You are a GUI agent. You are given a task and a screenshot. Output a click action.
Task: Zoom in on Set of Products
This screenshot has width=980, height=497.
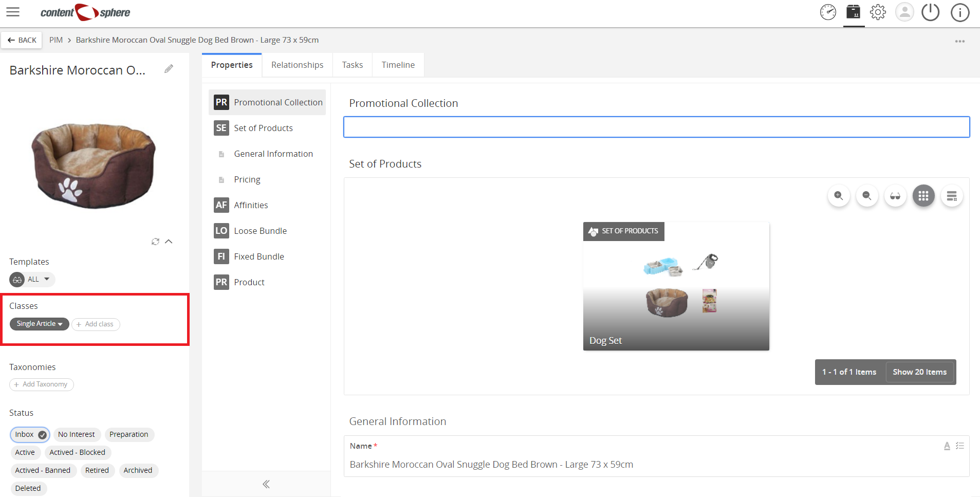(x=839, y=196)
